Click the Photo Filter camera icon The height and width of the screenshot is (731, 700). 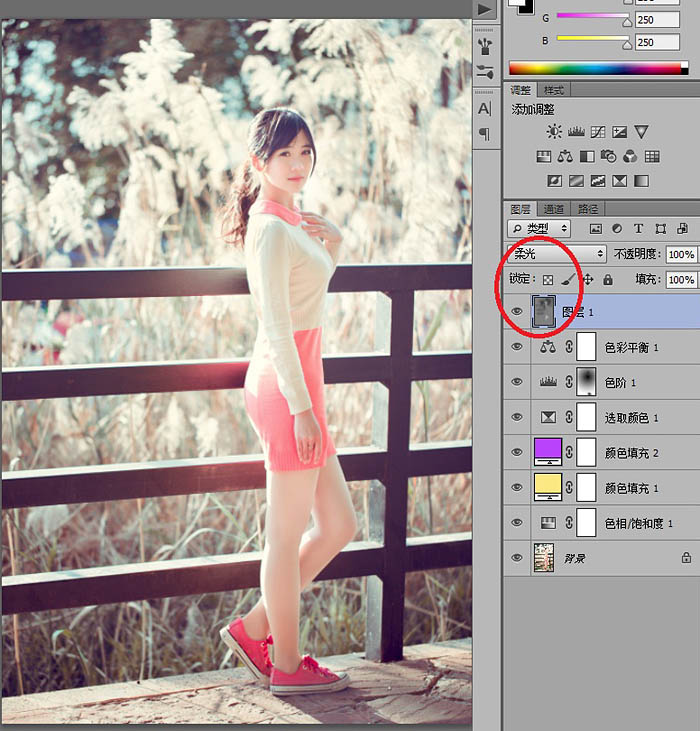609,157
